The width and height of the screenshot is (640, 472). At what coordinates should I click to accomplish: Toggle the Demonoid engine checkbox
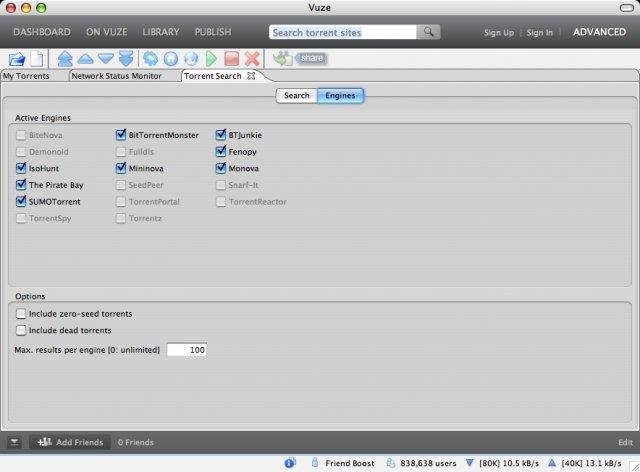point(21,152)
